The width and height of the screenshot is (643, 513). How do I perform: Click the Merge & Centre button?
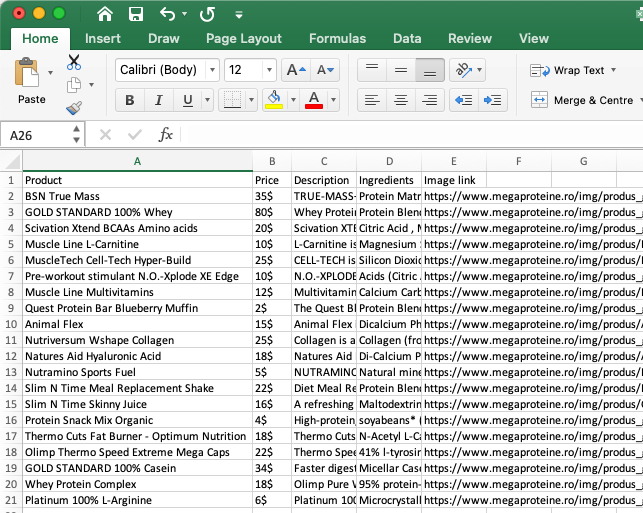coord(582,100)
